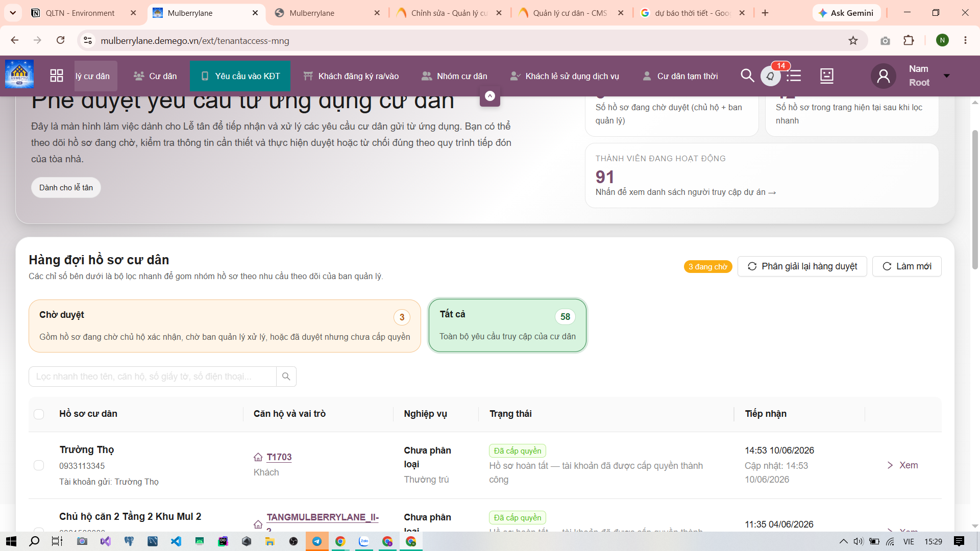Open the apartment T1703 link
This screenshot has width=980, height=551.
tap(279, 457)
